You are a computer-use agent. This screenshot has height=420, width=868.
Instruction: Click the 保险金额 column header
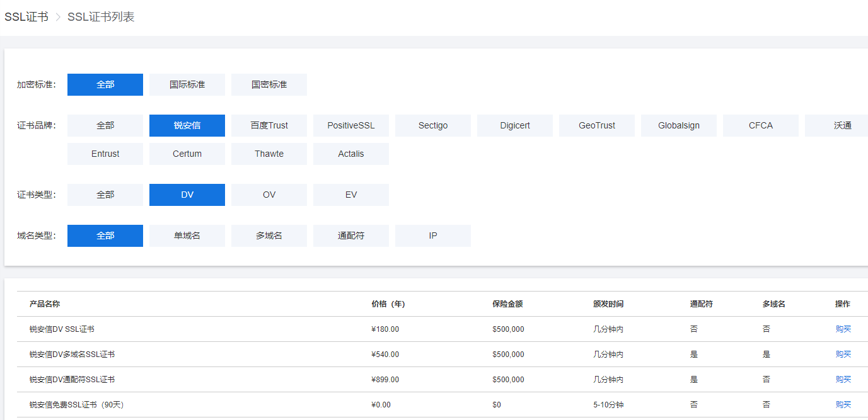[507, 304]
